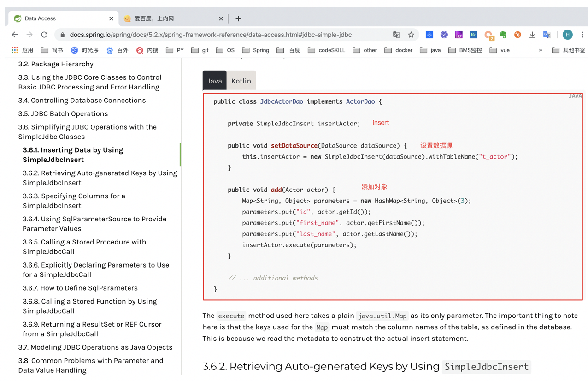
Task: Show hidden bookmarks with the » chevron
Action: (x=540, y=50)
